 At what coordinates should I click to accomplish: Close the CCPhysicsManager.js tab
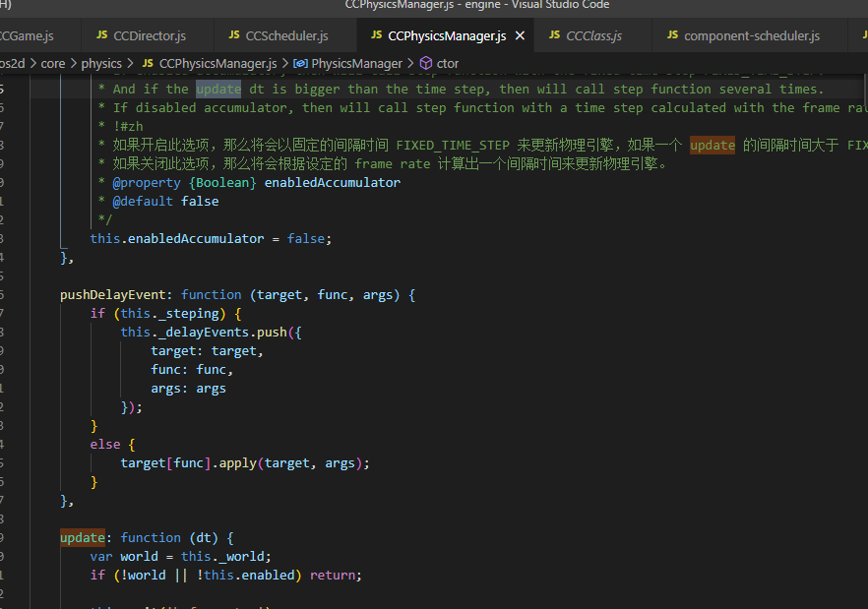[x=520, y=36]
